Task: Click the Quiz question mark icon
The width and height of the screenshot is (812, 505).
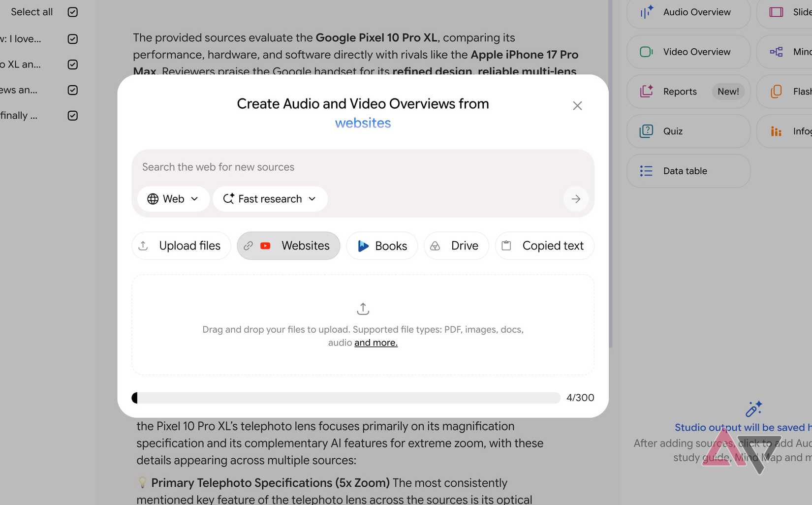Action: coord(646,131)
